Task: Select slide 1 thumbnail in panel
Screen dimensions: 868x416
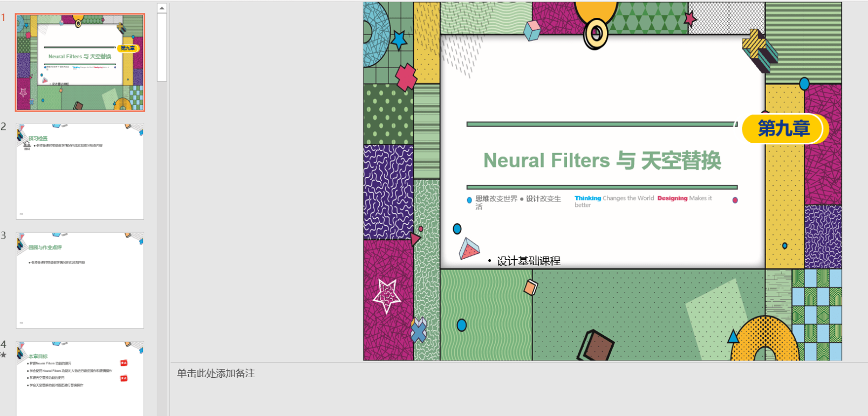Action: click(x=80, y=63)
